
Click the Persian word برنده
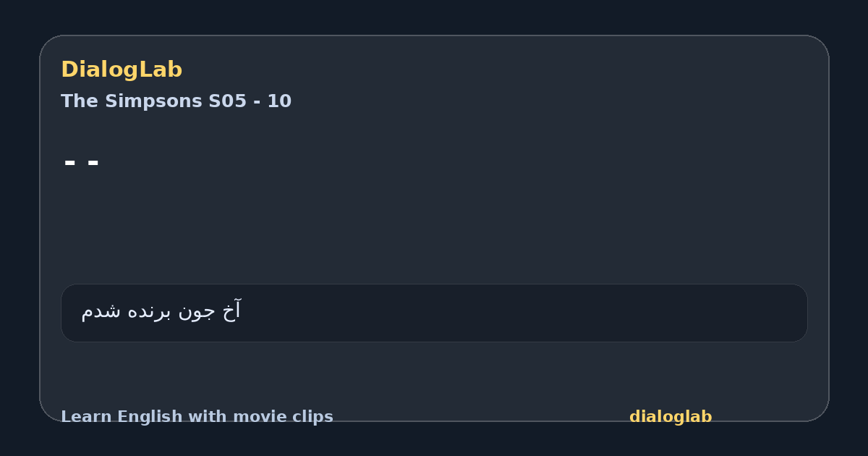click(150, 311)
